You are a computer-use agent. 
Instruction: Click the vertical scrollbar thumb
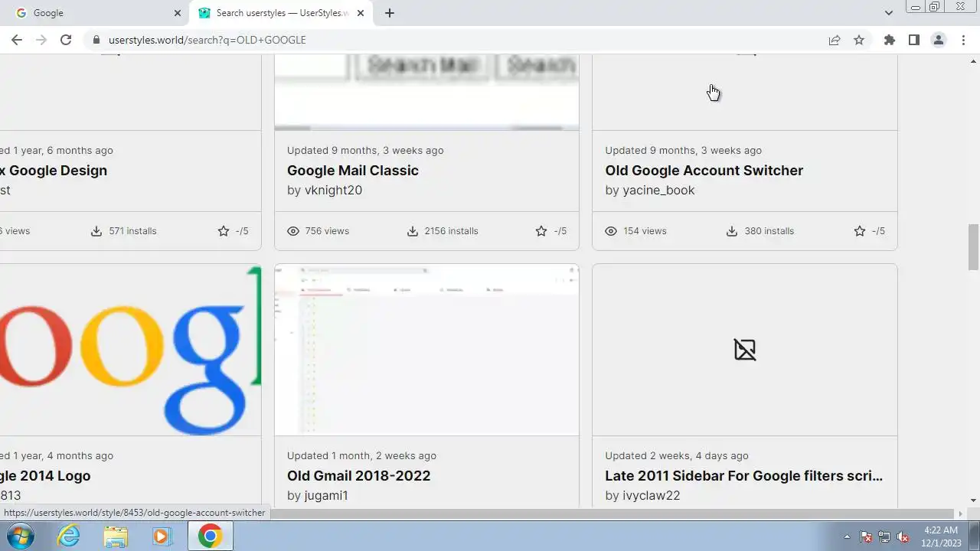973,247
